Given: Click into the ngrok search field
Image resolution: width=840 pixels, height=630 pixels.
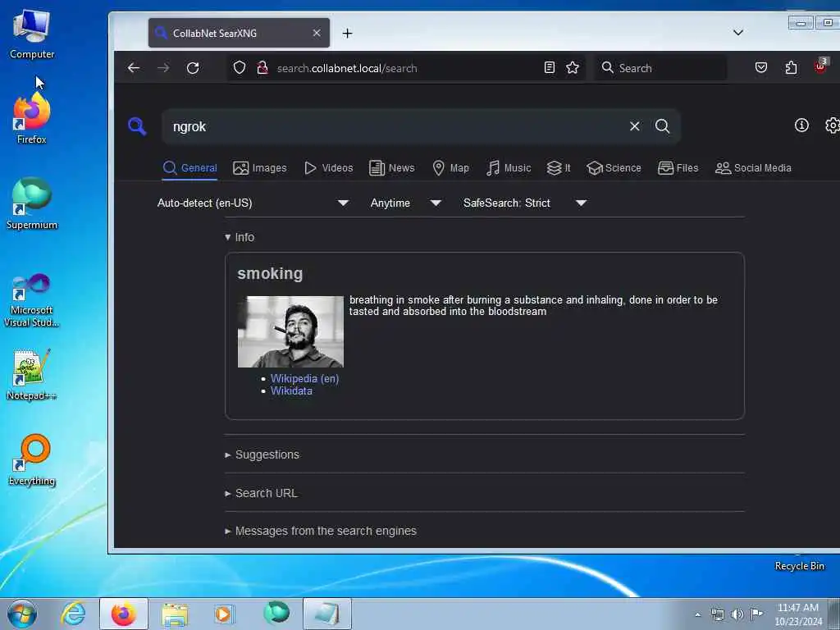Looking at the screenshot, I should pyautogui.click(x=396, y=126).
